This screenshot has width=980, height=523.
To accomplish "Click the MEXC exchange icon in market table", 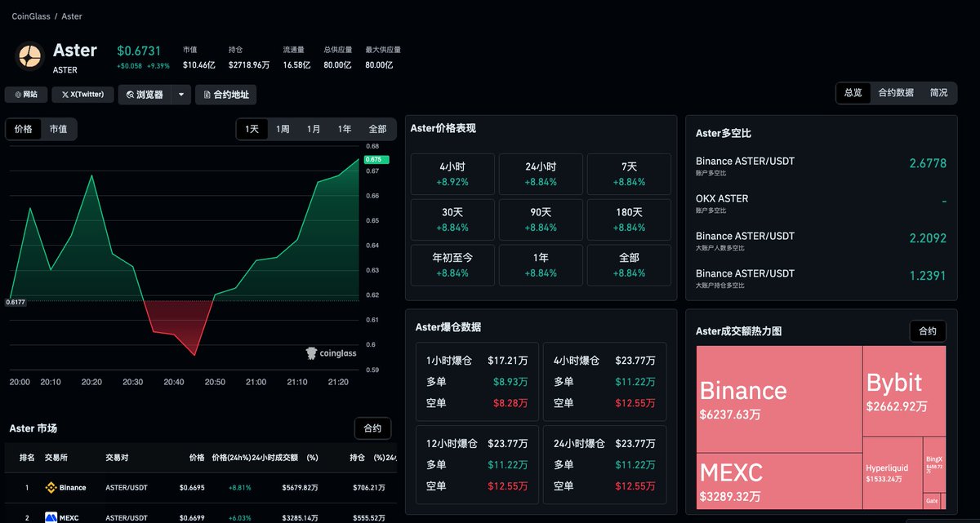I will coord(51,517).
